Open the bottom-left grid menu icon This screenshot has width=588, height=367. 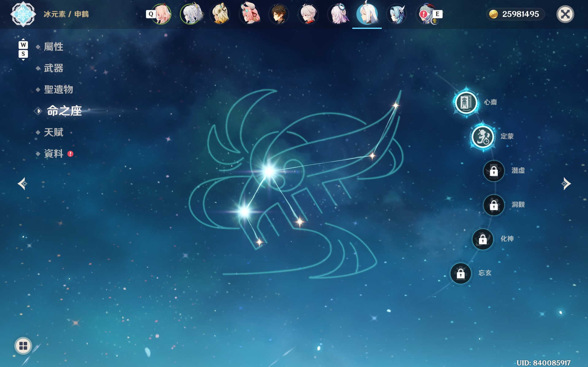23,346
